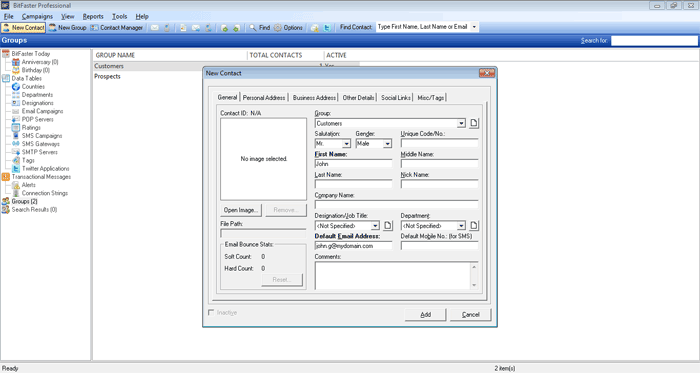The width and height of the screenshot is (700, 373).
Task: Select Anniversary (0) tree item
Action: coord(40,62)
